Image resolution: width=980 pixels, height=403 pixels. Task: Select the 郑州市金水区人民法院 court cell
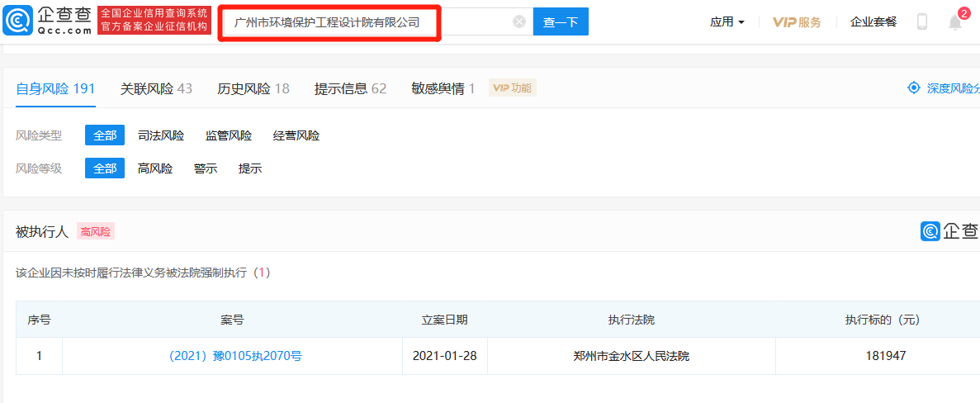click(x=632, y=356)
